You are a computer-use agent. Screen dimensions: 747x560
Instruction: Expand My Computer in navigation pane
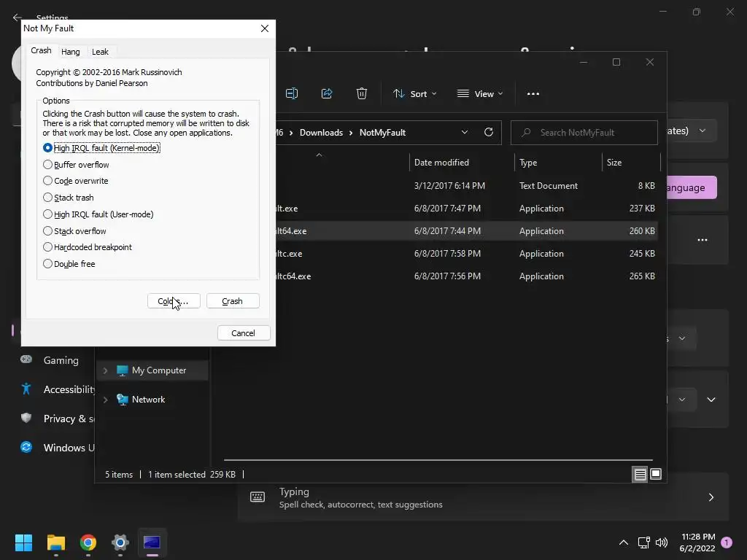click(105, 370)
